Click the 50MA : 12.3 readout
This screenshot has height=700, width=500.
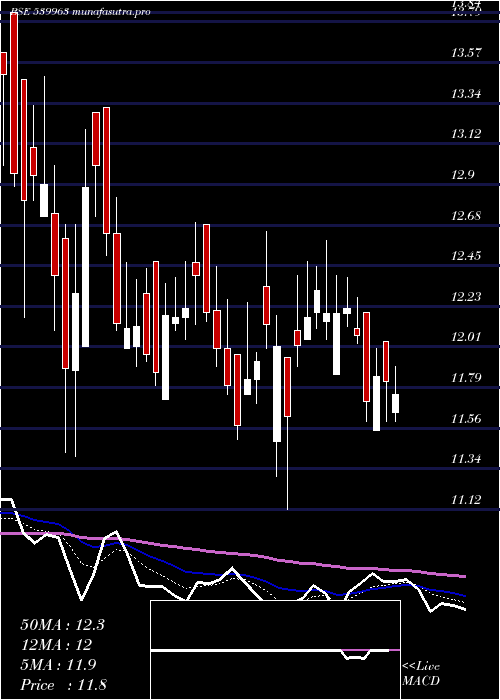pyautogui.click(x=62, y=625)
